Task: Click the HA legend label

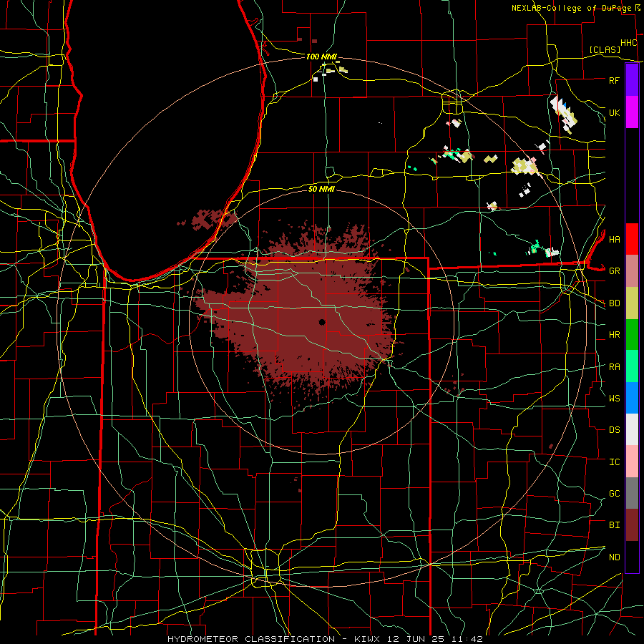Action: (615, 239)
